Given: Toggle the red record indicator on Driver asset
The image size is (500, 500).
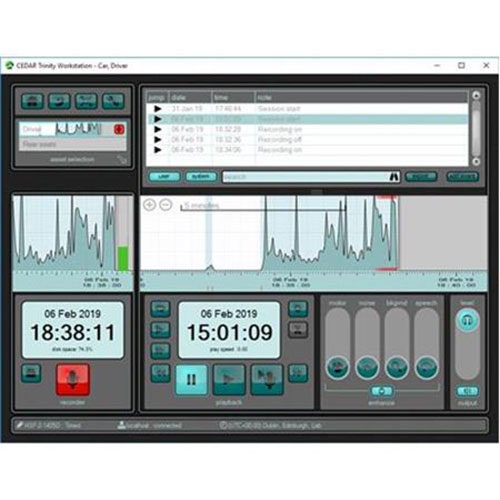Looking at the screenshot, I should [x=119, y=129].
